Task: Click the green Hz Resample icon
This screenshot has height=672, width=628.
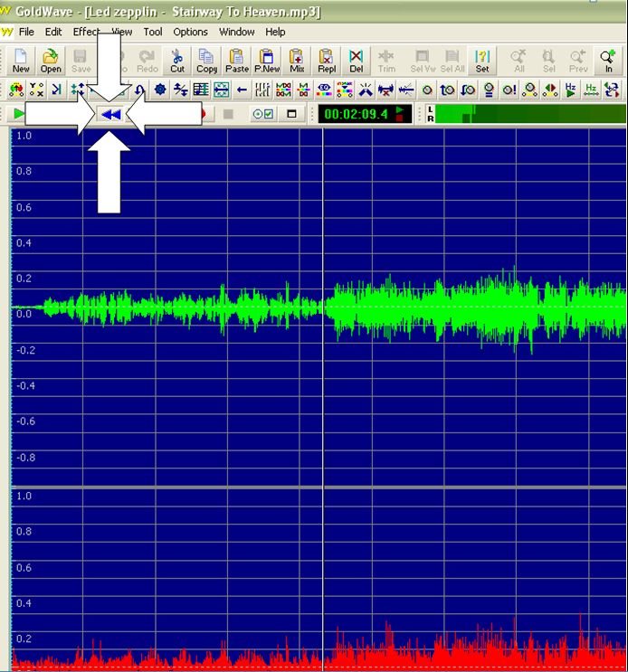Action: (591, 90)
